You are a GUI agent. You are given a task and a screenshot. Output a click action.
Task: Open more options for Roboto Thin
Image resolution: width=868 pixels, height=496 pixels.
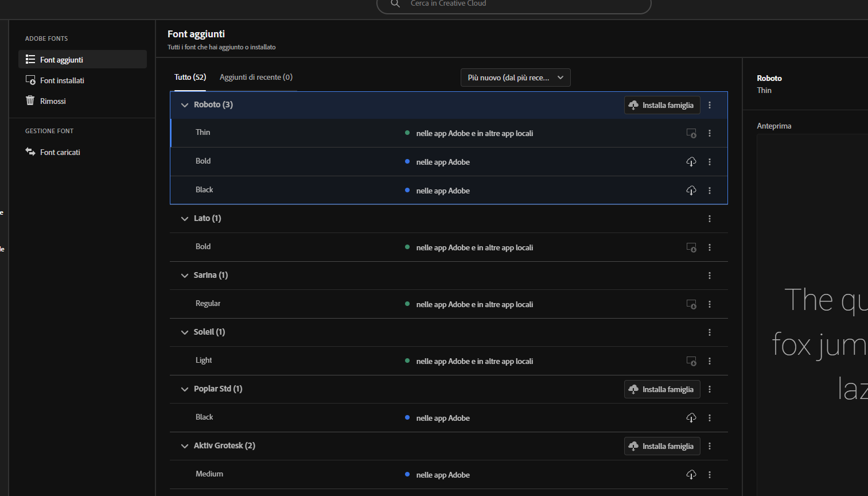point(710,133)
